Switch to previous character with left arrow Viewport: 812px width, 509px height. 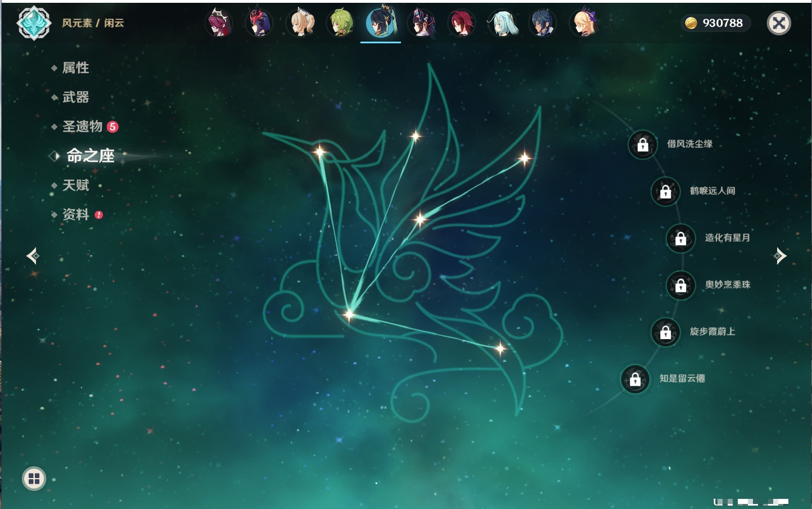[x=33, y=256]
